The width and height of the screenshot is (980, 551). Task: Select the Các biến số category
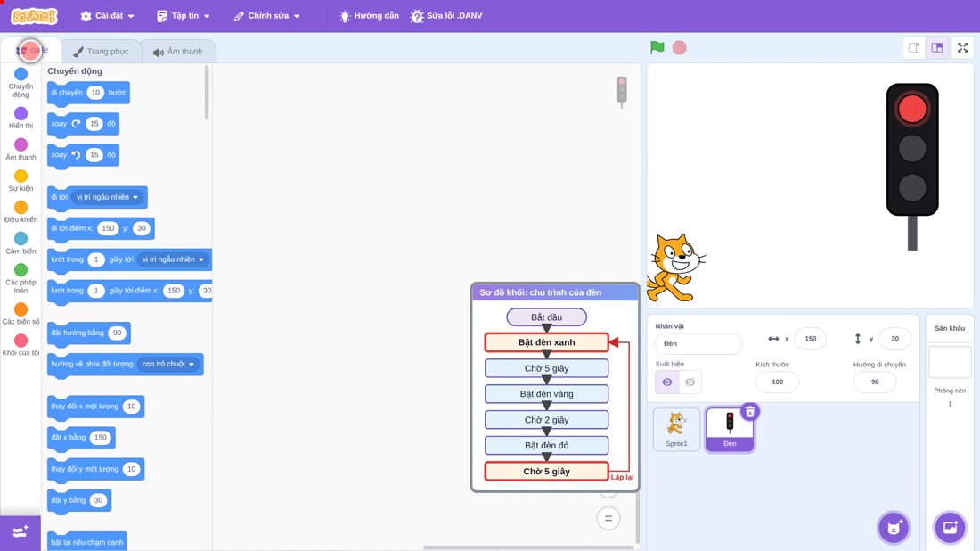tap(20, 314)
